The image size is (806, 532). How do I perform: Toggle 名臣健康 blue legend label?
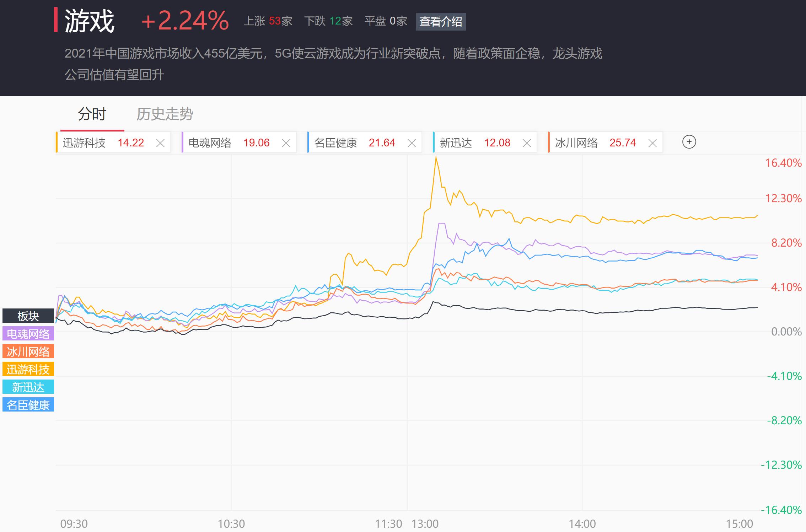(x=28, y=405)
